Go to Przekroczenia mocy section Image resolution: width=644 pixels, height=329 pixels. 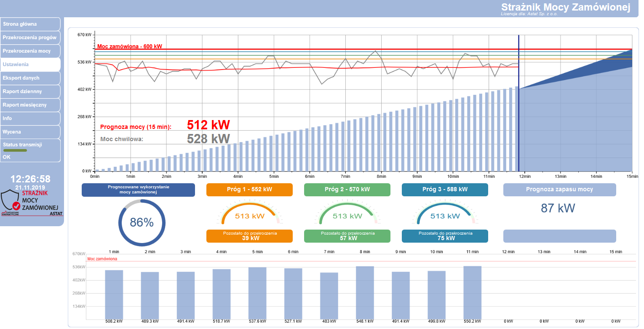pyautogui.click(x=30, y=51)
